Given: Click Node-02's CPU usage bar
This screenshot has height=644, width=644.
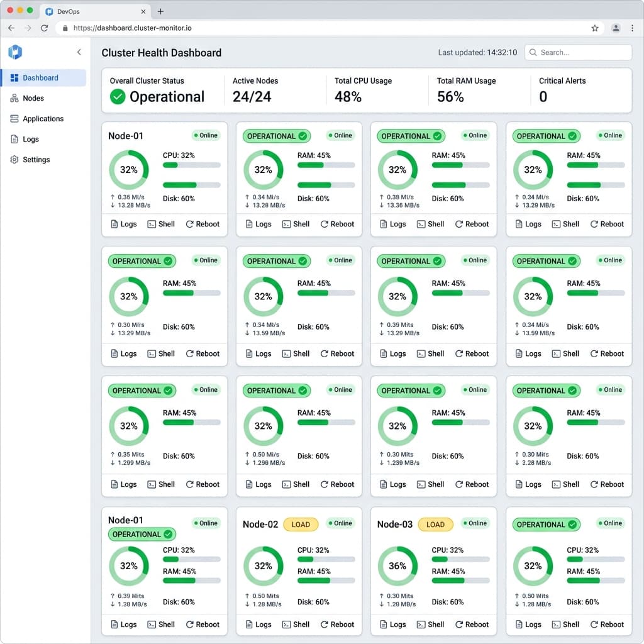Looking at the screenshot, I should [x=326, y=559].
